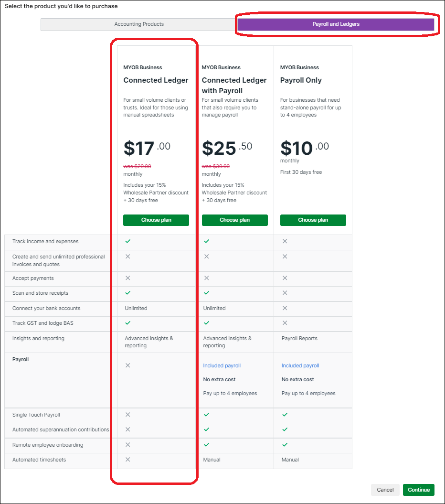Click the Automated superannuation contributions row label
This screenshot has width=445, height=504.
pyautogui.click(x=61, y=430)
